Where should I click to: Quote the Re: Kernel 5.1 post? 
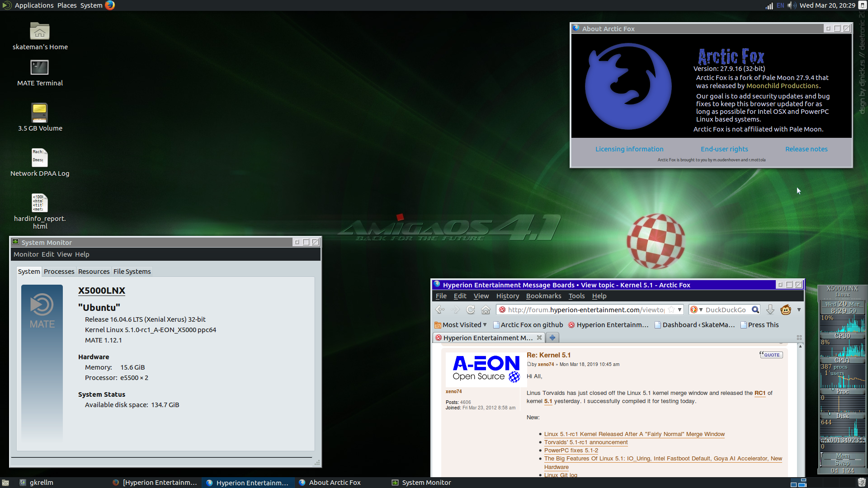[771, 355]
